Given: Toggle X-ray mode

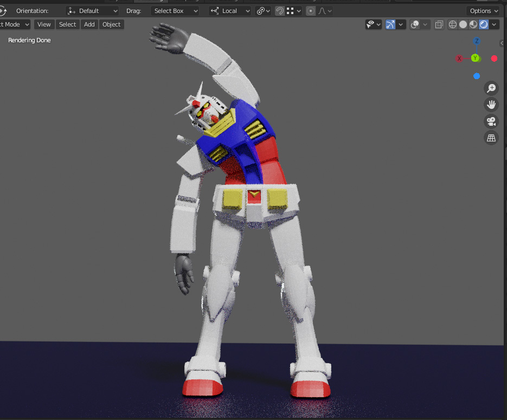Looking at the screenshot, I should pos(439,24).
